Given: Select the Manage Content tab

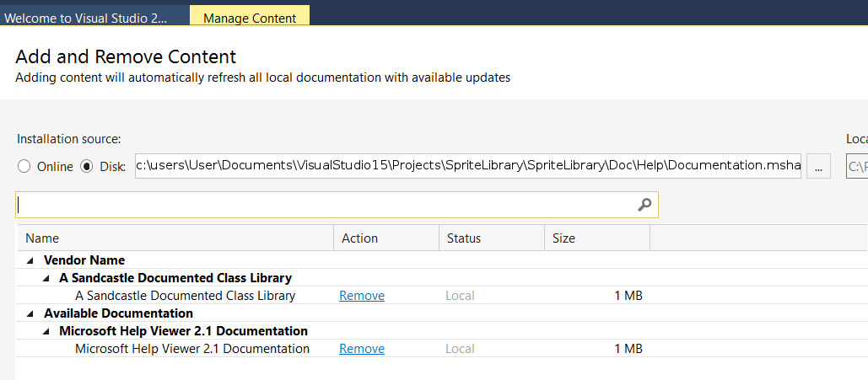Looking at the screenshot, I should coord(250,17).
